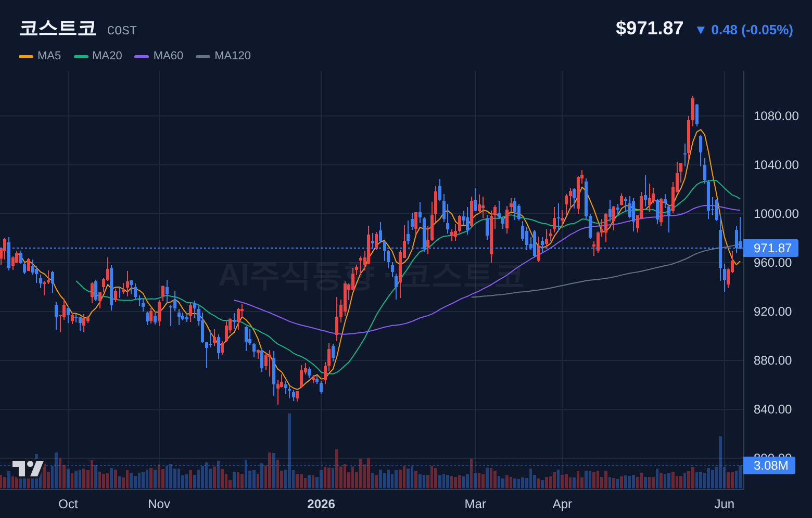Toggle the MA120 gray legend indicator
The height and width of the screenshot is (518, 812).
point(203,56)
